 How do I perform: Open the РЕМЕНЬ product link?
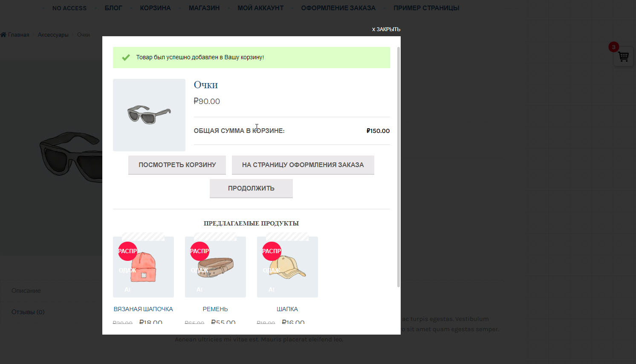coord(215,309)
